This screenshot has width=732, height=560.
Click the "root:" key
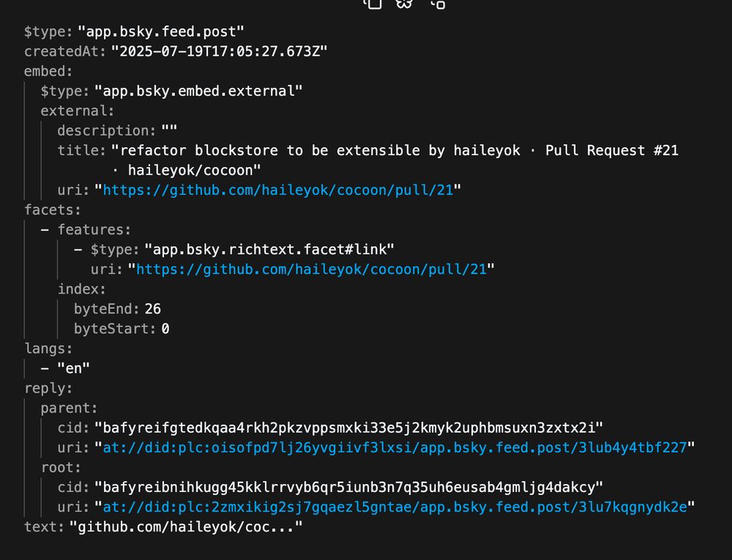tap(61, 467)
